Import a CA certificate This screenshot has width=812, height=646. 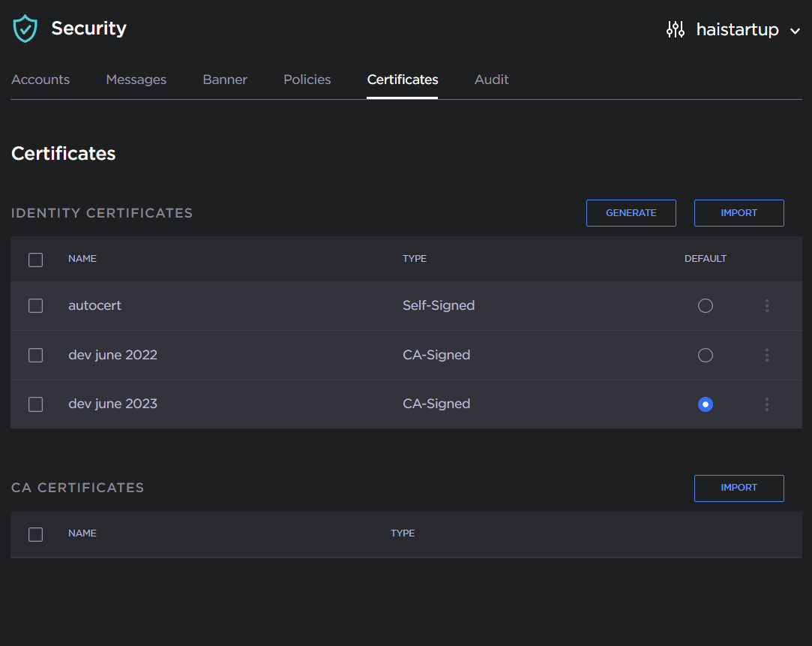click(739, 488)
